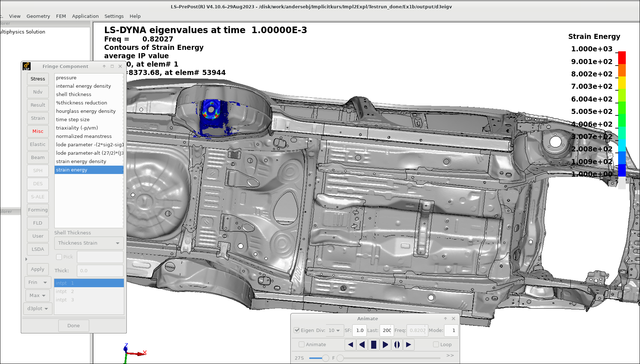
Task: Play the animation forward
Action: pos(385,345)
